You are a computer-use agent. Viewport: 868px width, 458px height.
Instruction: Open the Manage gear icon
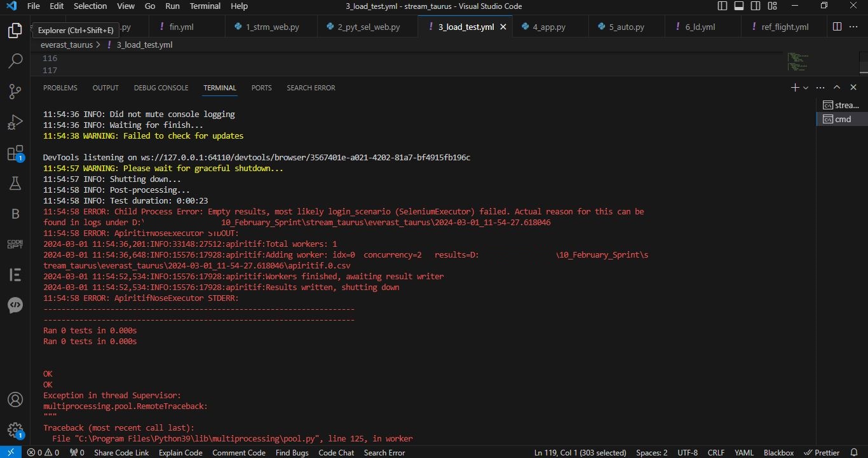click(x=15, y=430)
